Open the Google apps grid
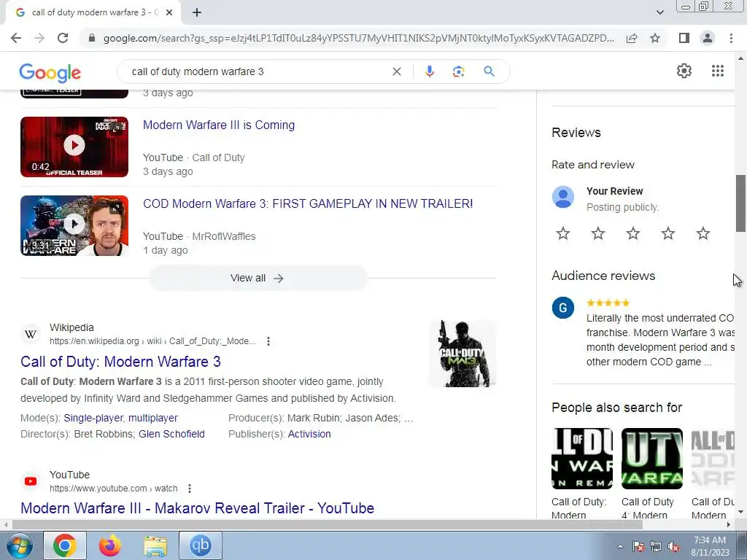Screen dimensions: 747x560 coord(718,71)
